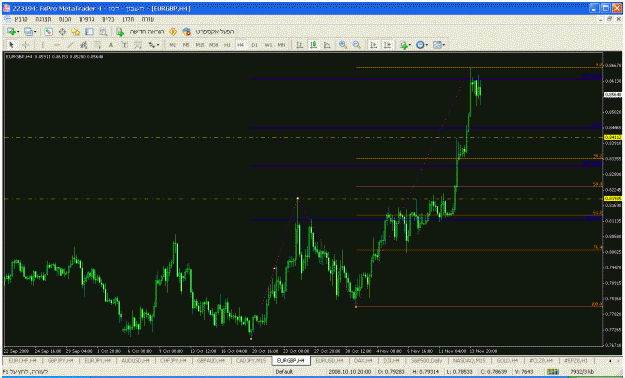This screenshot has width=625, height=378.
Task: Show the Terminal window icon
Action: tap(89, 32)
